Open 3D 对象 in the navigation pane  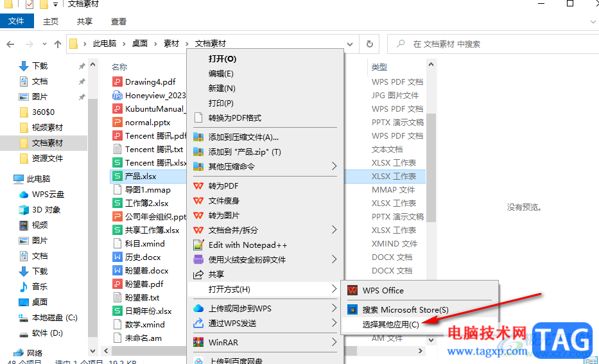(46, 210)
